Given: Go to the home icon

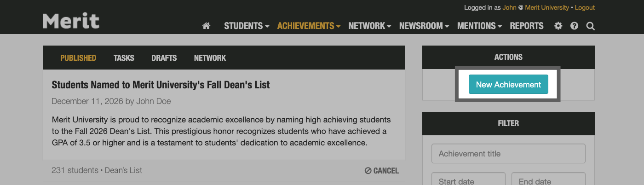Looking at the screenshot, I should click(206, 26).
